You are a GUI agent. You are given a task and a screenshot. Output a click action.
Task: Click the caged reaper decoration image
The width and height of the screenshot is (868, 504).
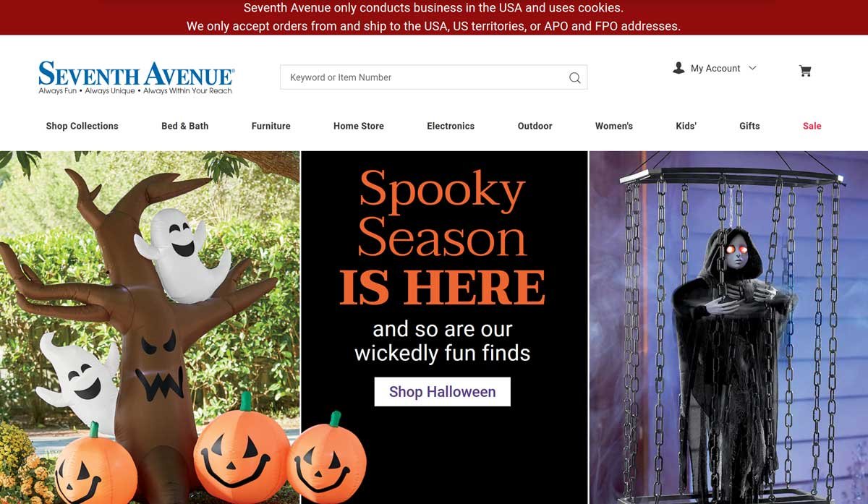(x=728, y=328)
